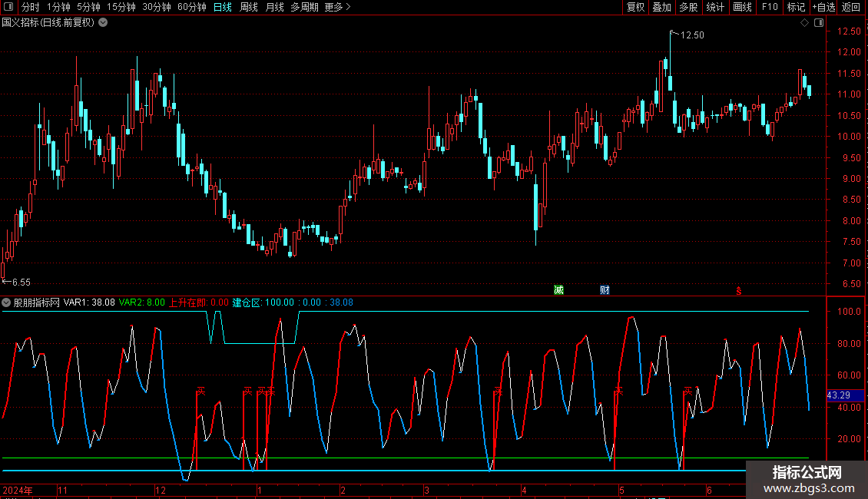Click the 2024年 date axis label

pos(17,490)
